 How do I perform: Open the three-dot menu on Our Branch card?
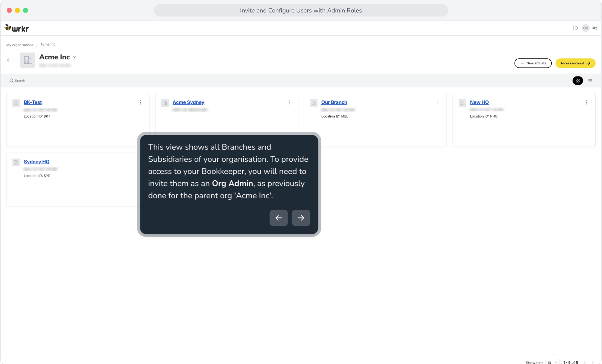click(438, 102)
